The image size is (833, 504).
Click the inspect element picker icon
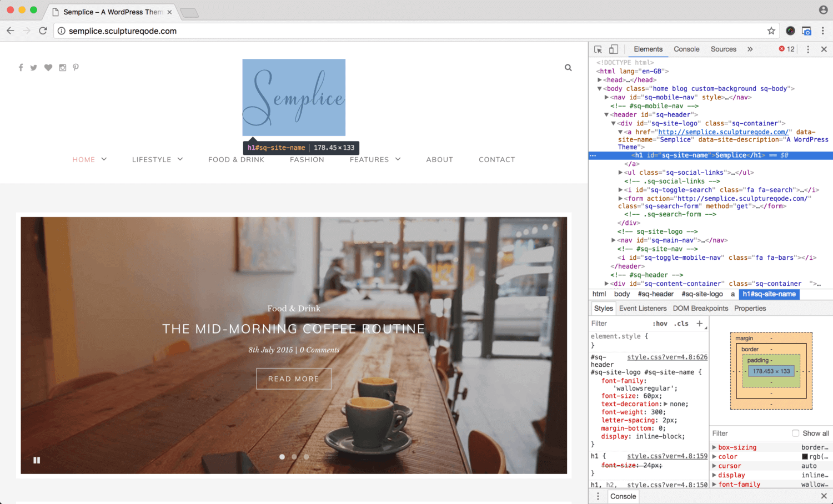(598, 49)
